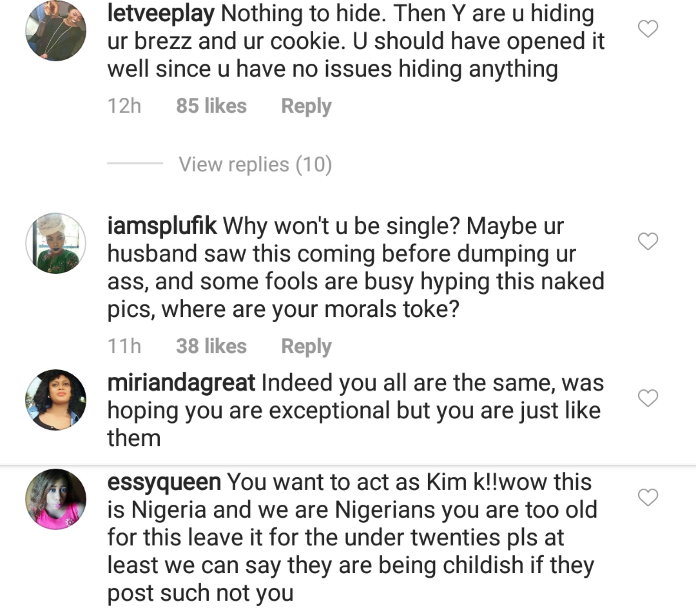Reply to iamsplufik's comment
The image size is (696, 616).
click(x=306, y=346)
